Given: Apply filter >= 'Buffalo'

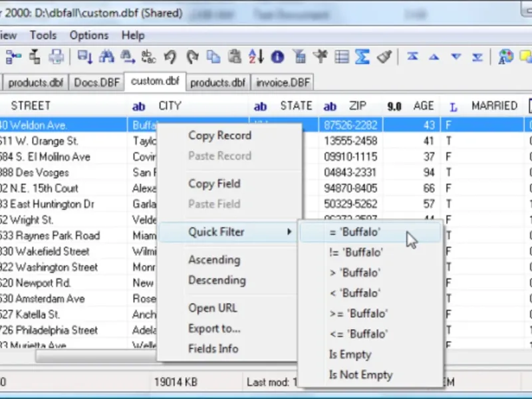Looking at the screenshot, I should click(x=370, y=313).
